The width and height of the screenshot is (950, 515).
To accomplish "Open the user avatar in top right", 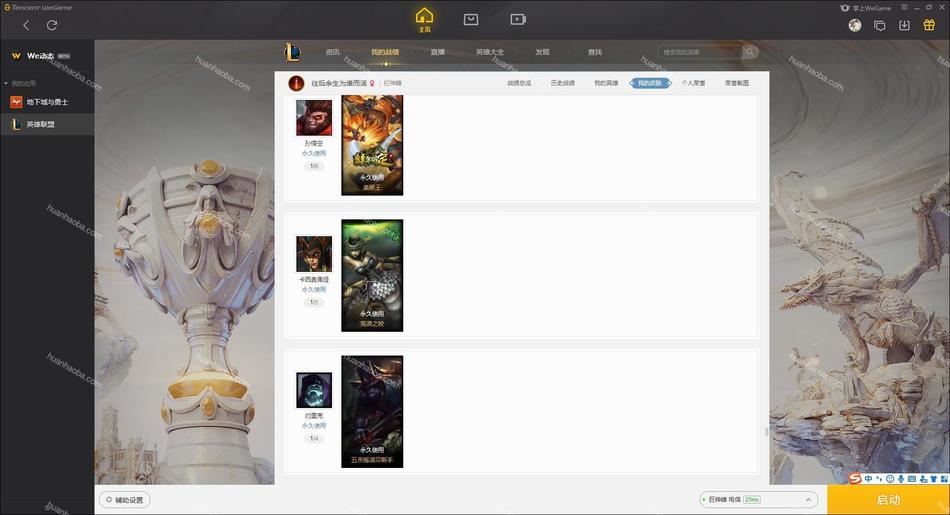I will [x=855, y=25].
